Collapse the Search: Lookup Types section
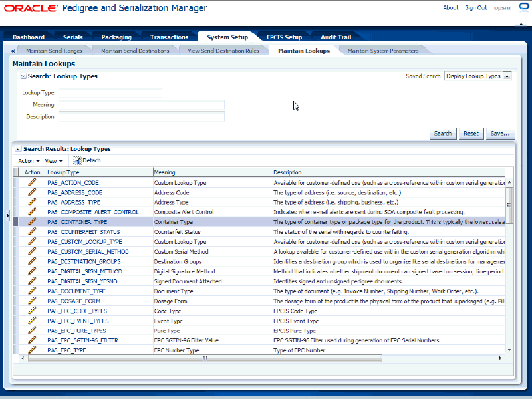 [23, 76]
